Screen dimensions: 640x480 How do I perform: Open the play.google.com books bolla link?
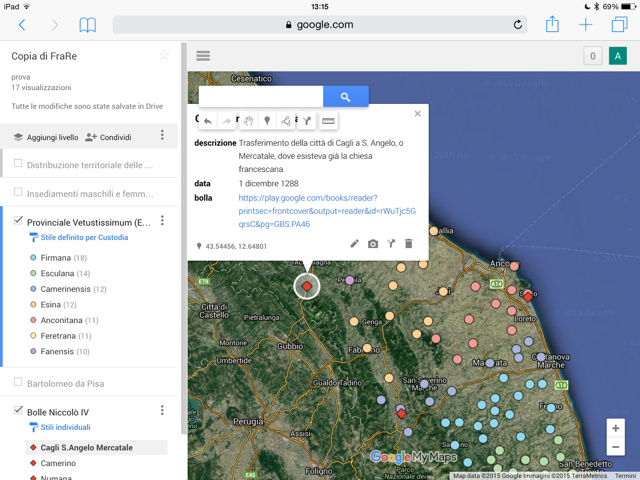pos(327,211)
